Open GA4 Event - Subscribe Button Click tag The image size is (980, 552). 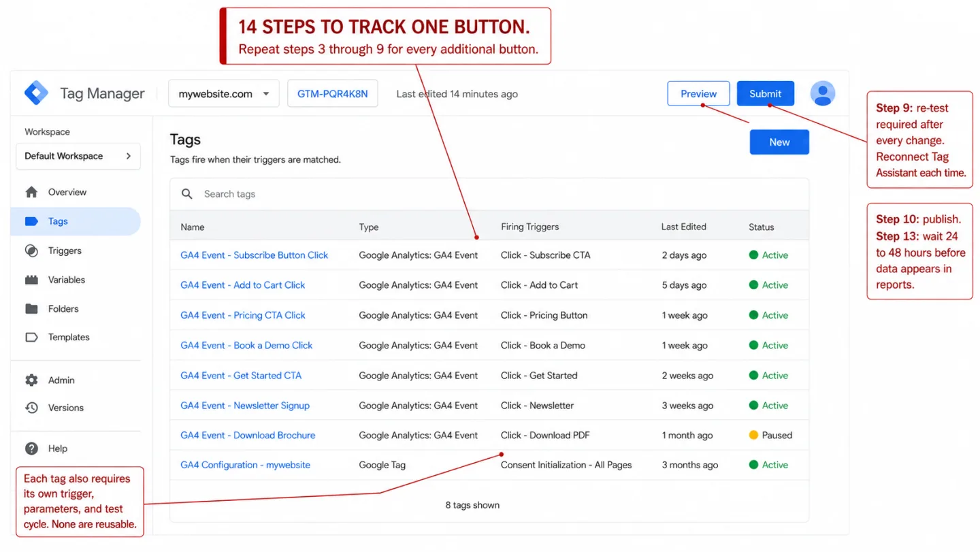(255, 255)
